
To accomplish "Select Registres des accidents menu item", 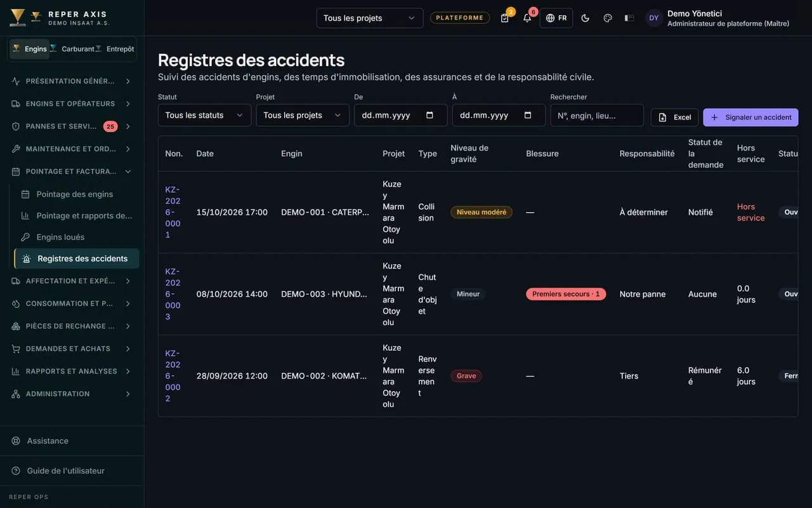I will click(x=76, y=258).
